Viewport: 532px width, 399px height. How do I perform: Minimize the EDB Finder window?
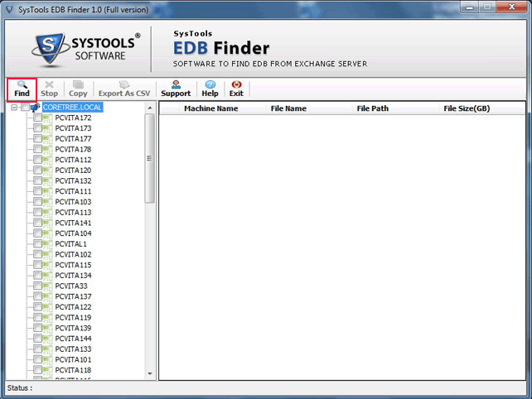pos(470,7)
